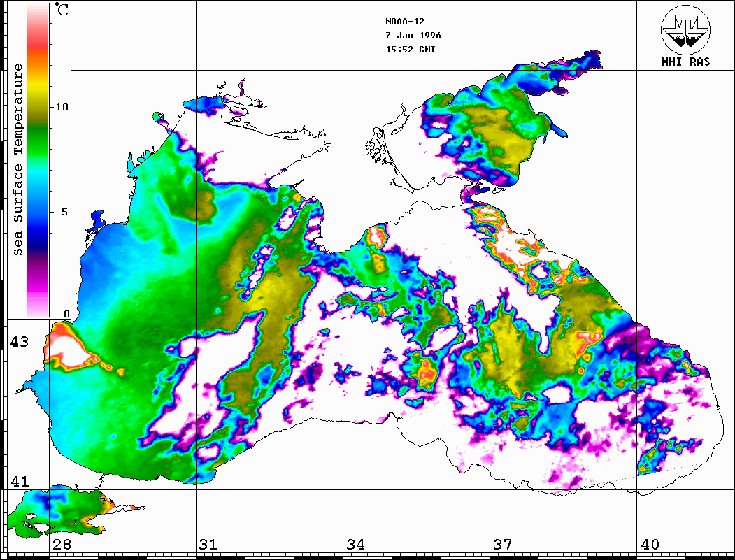Click the longitude label 31
Screen dimensions: 735x560
coord(208,544)
